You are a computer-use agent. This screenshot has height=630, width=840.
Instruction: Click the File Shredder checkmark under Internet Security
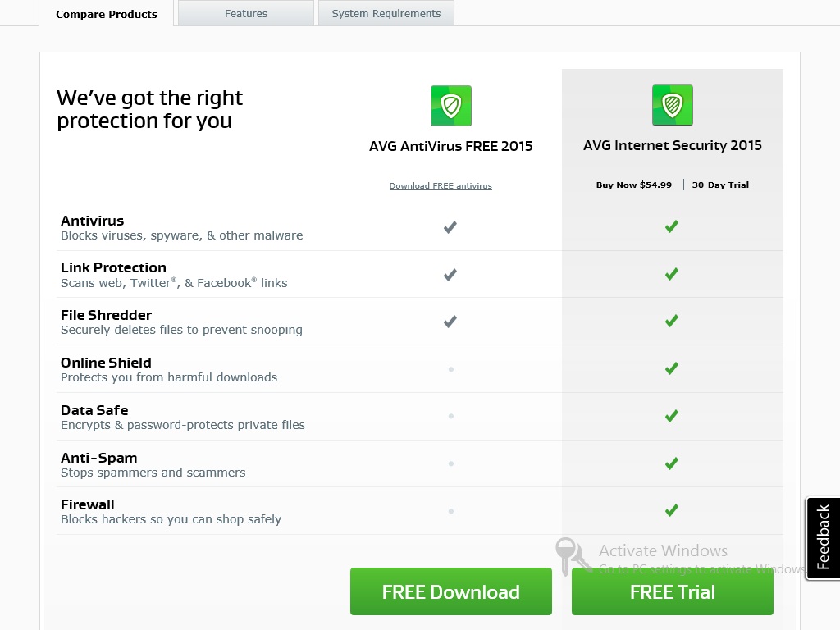click(672, 322)
